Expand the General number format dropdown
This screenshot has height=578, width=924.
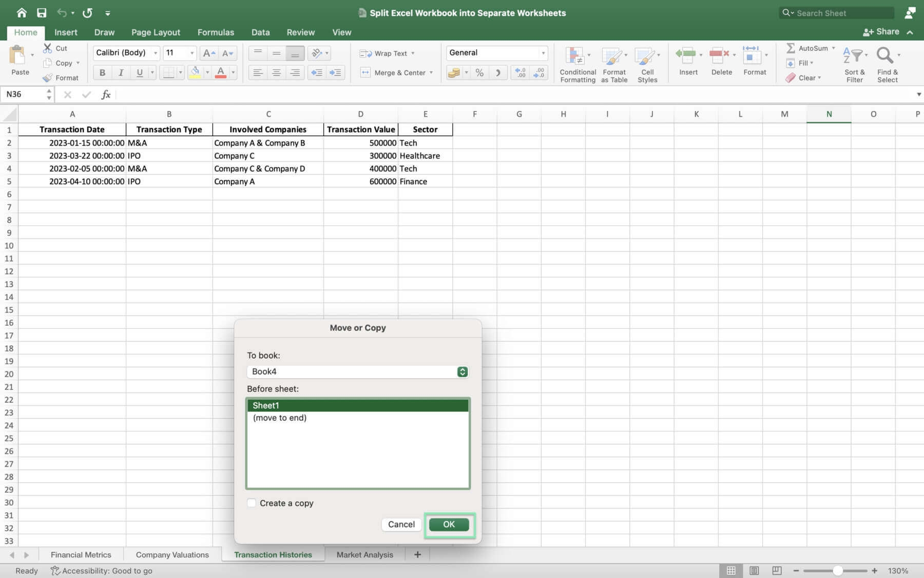pyautogui.click(x=543, y=53)
